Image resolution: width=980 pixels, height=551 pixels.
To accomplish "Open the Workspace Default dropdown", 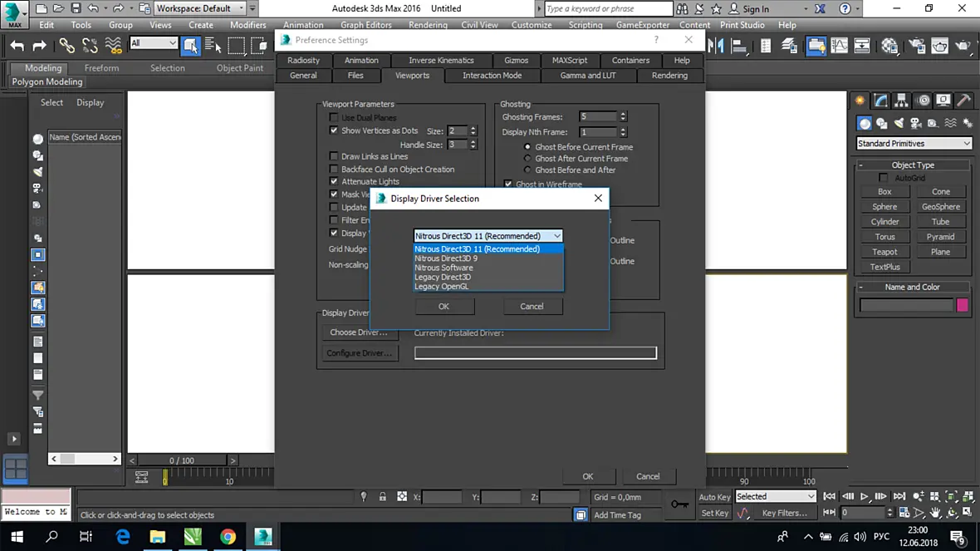I will 199,8.
